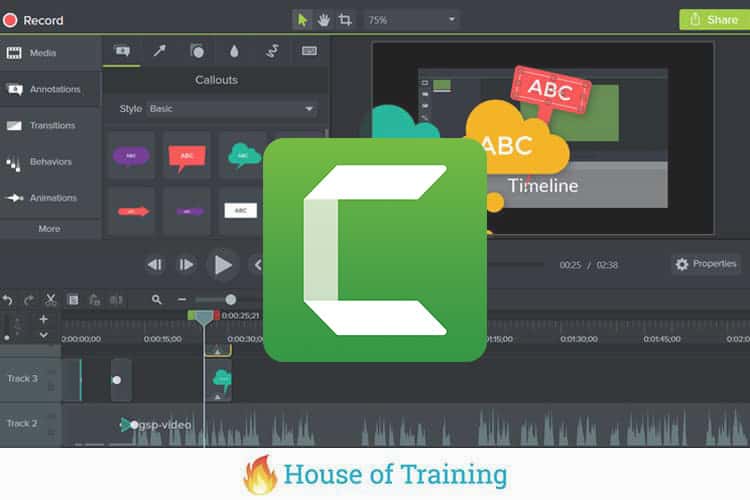Choose the purple oval callout
This screenshot has width=750, height=500.
[x=131, y=156]
